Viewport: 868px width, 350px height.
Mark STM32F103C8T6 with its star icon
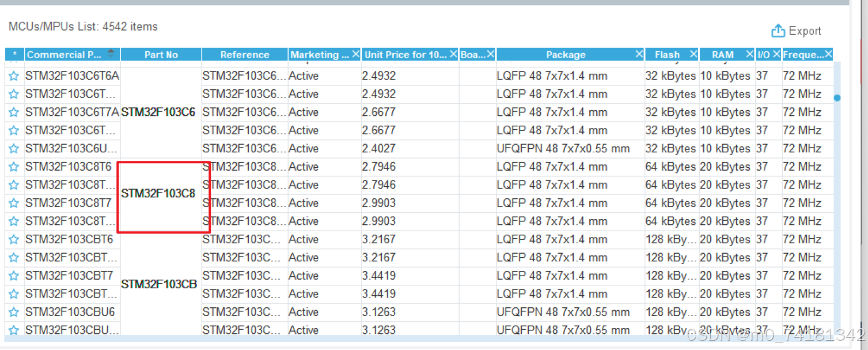pyautogui.click(x=14, y=167)
